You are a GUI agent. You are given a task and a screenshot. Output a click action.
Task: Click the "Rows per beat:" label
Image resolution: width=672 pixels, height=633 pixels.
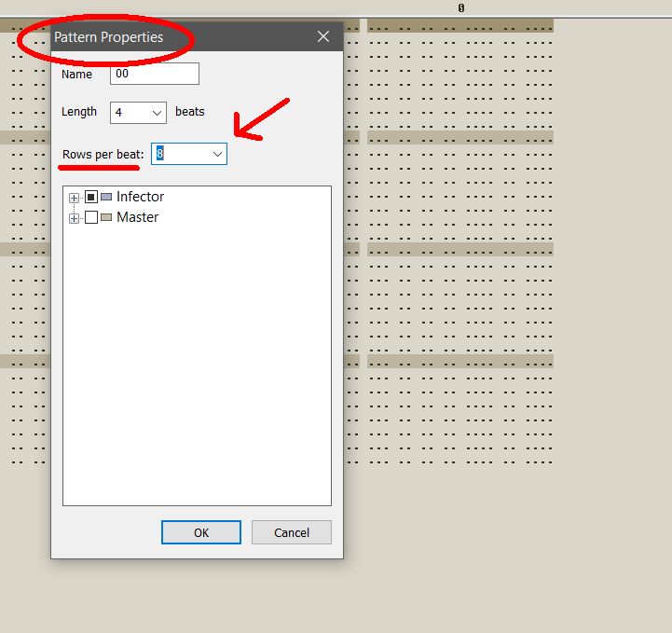coord(103,154)
